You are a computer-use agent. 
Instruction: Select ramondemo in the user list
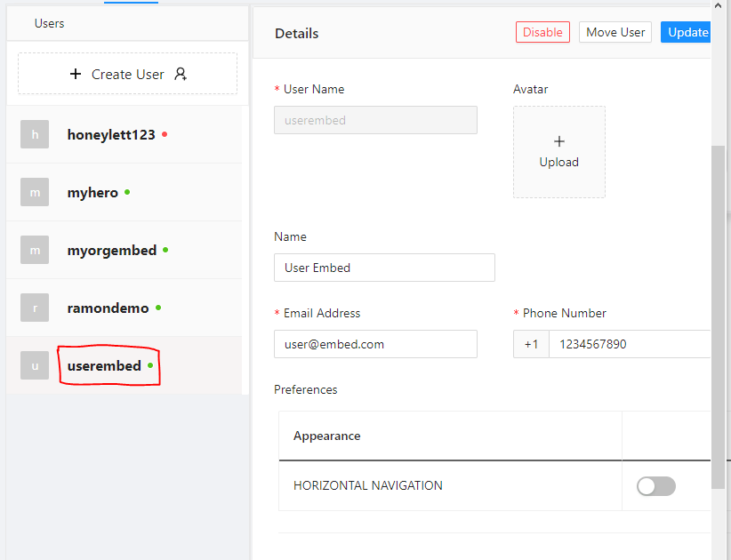(x=108, y=308)
